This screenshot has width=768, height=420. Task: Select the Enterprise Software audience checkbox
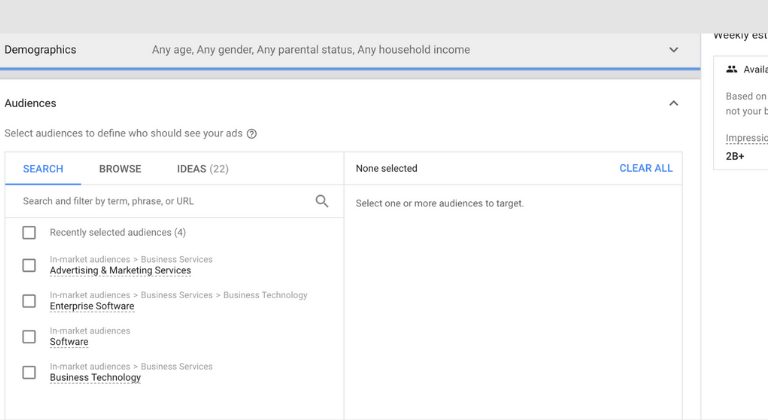[x=29, y=301]
